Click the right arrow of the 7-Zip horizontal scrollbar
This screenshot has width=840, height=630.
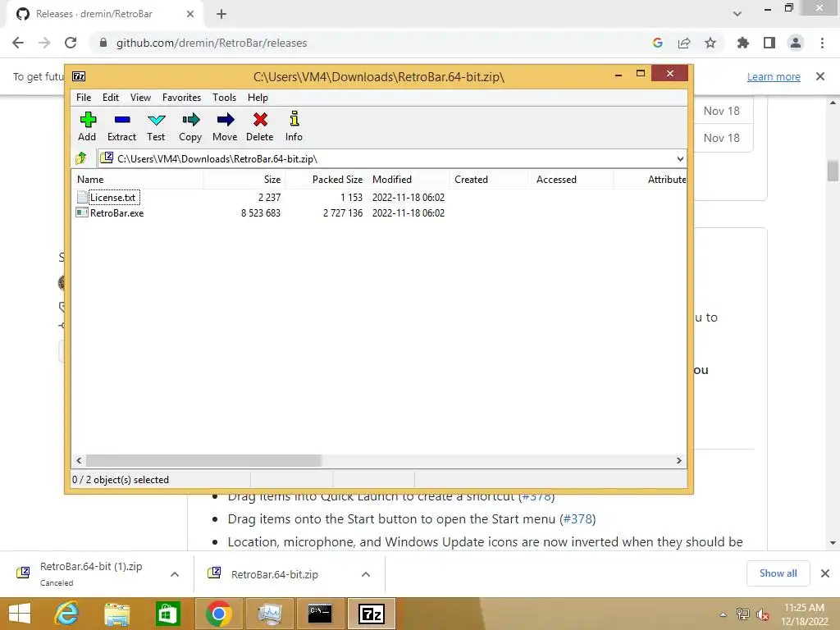(679, 461)
